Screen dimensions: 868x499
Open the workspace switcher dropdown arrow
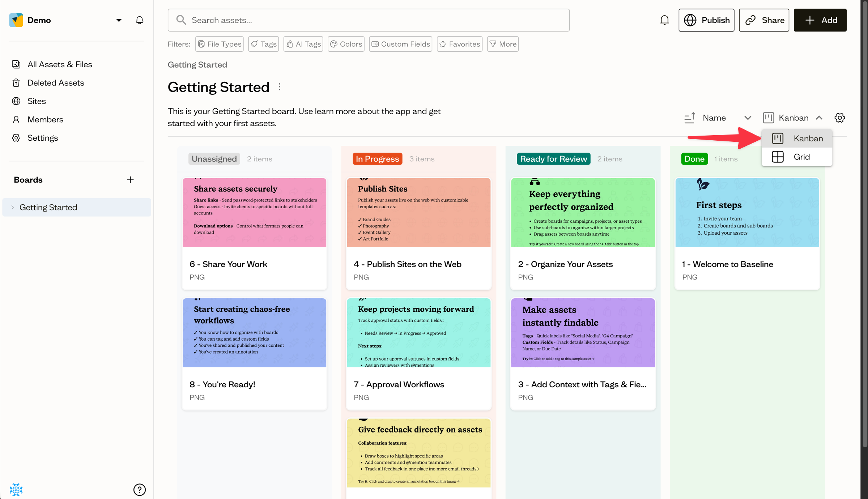119,20
